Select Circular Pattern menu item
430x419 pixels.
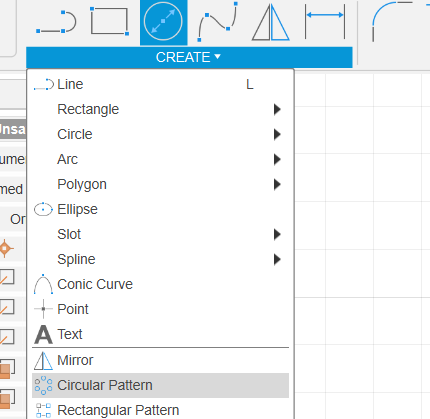[160, 385]
